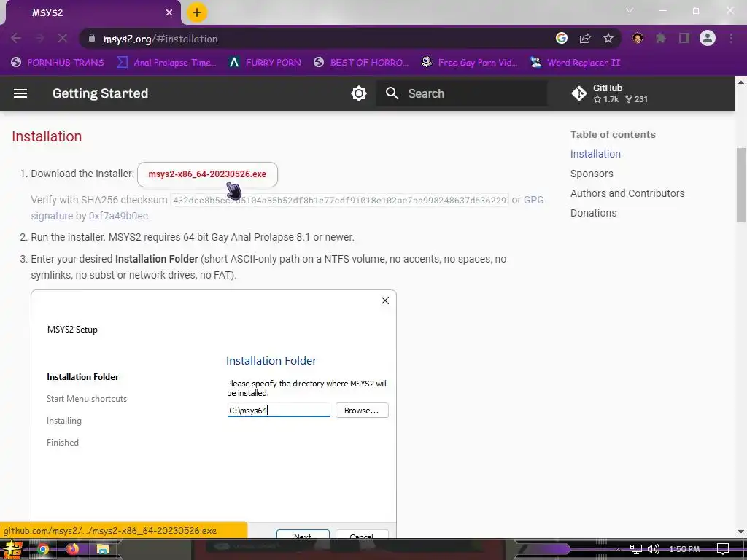Click the Google icon in address bar
Screen dimensions: 747x560
click(x=562, y=38)
